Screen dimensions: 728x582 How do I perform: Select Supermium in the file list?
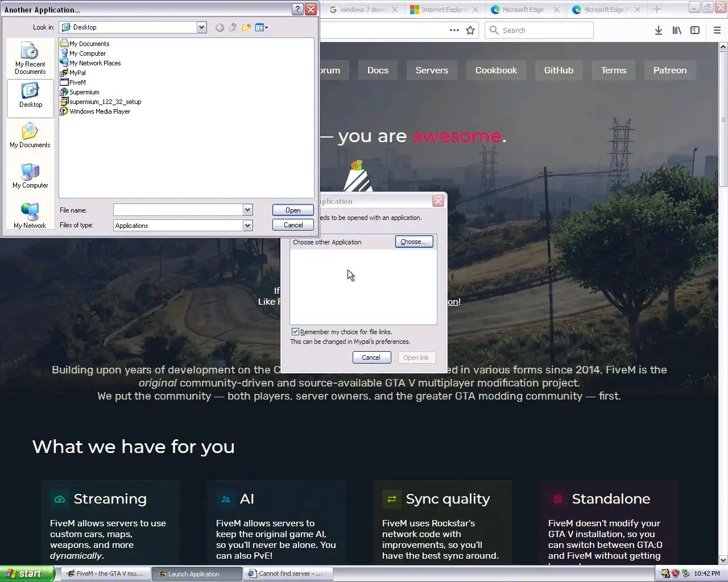click(80, 92)
